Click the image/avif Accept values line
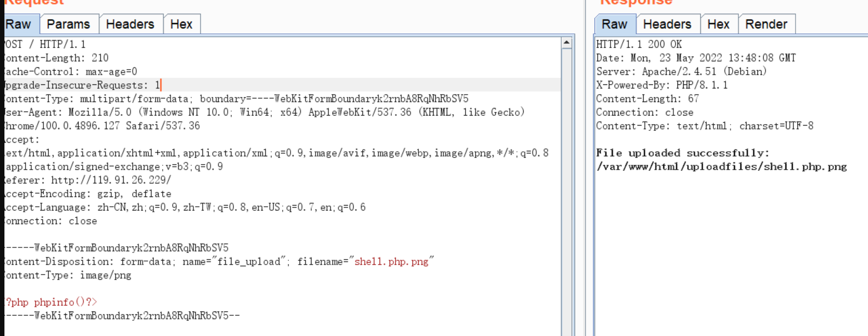 (x=276, y=153)
